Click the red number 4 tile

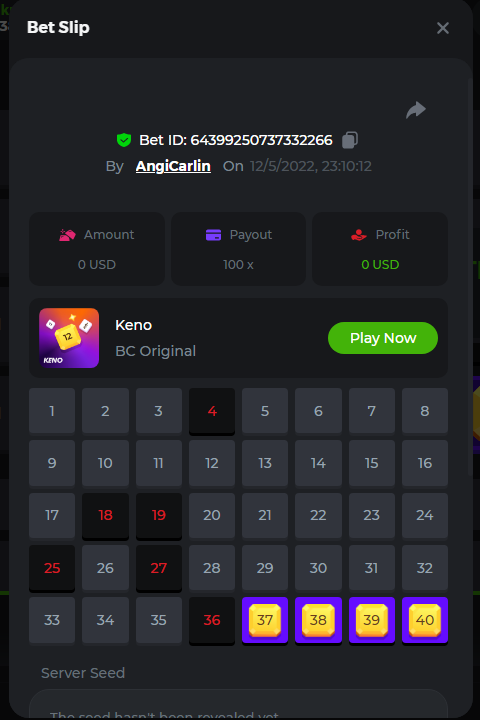[212, 411]
